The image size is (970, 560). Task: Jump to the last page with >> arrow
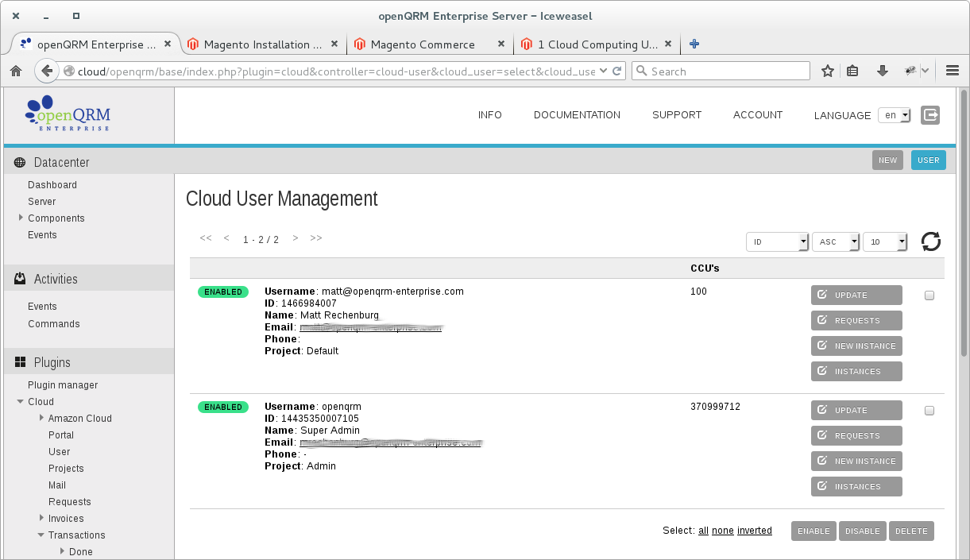316,238
